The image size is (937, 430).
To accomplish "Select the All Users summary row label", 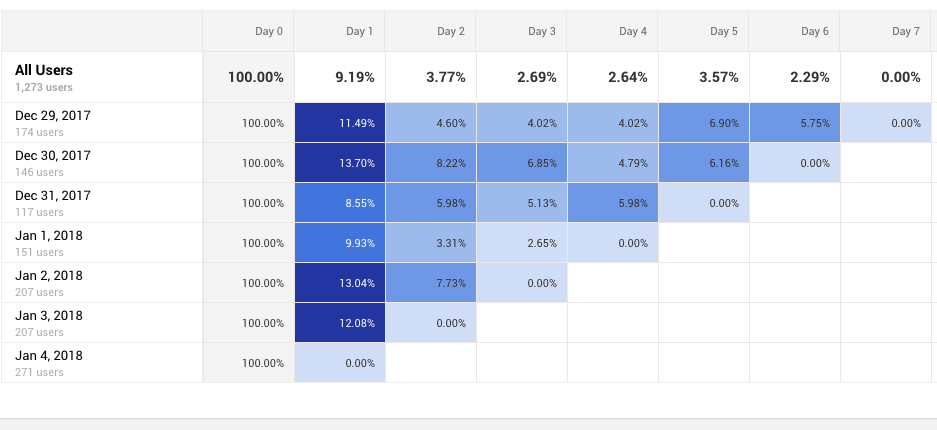I will tap(44, 71).
